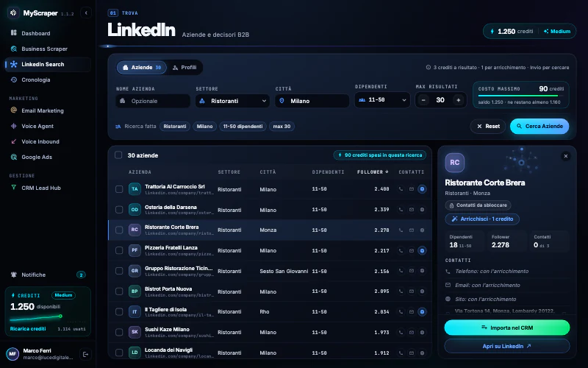Click the phone icon in Bistrot Porta Nuova row
This screenshot has height=368, width=588.
[x=401, y=291]
